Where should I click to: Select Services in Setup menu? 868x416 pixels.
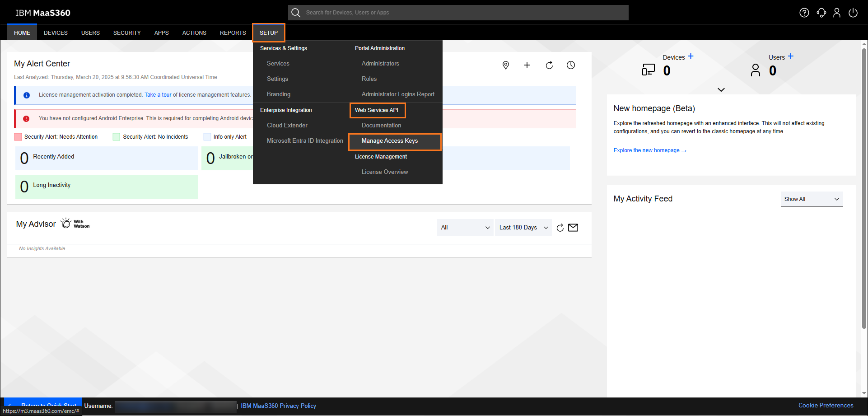[278, 64]
